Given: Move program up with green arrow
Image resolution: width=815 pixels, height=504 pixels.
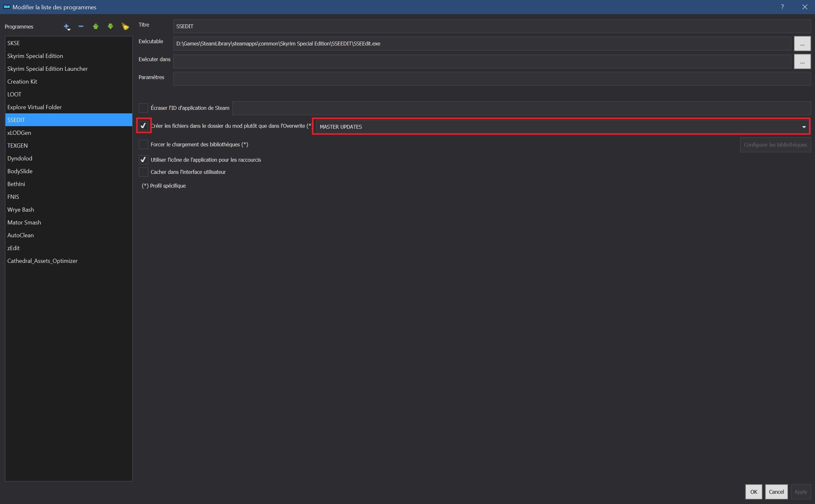Looking at the screenshot, I should 96,26.
